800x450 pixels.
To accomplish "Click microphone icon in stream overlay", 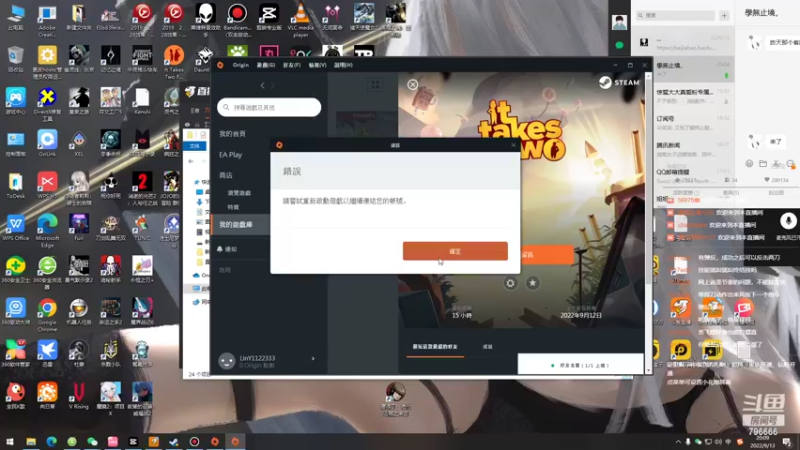I will click(788, 221).
